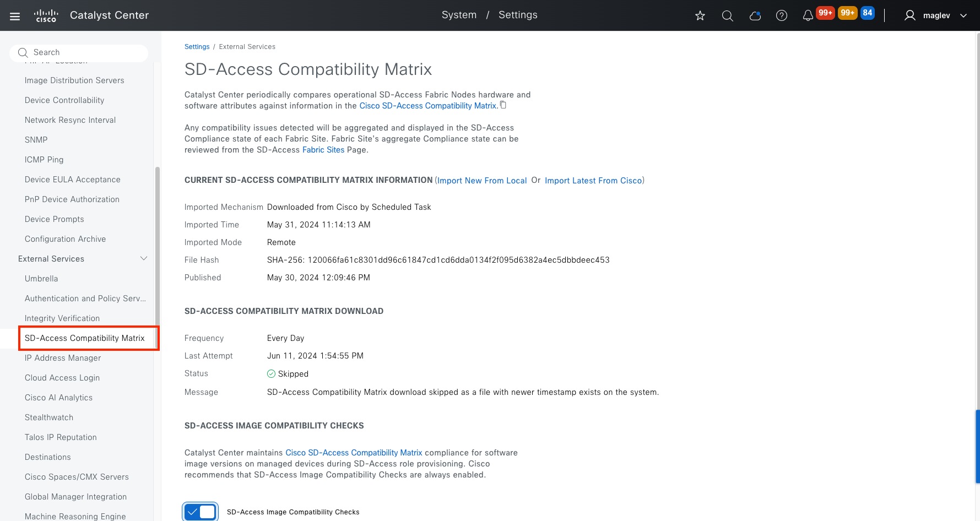980x521 pixels.
Task: Select SD-Access Compatibility Matrix in sidebar
Action: [84, 338]
